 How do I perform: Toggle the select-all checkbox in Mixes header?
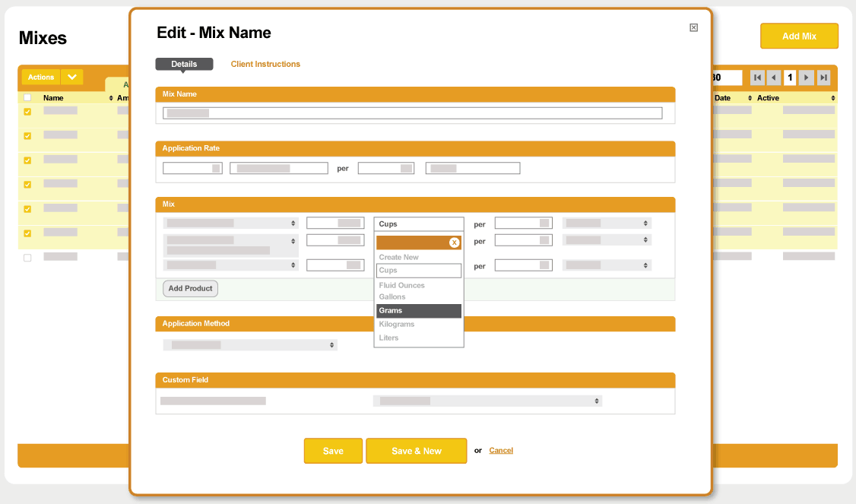coord(27,98)
